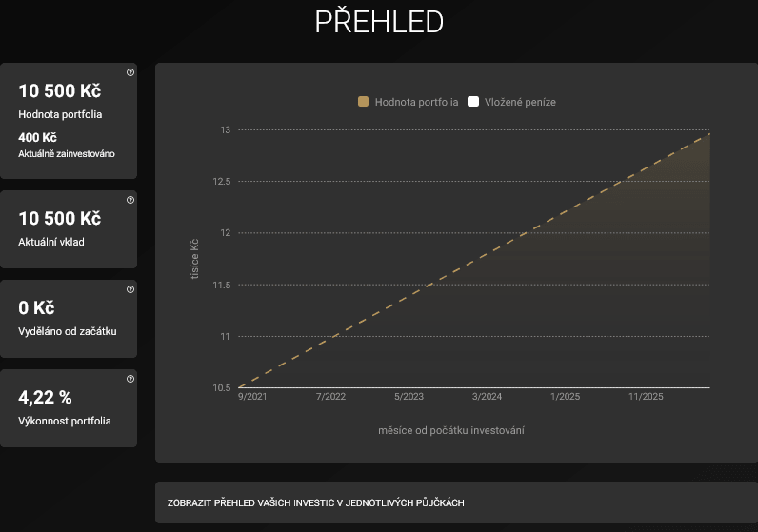Open help icon on Výkonnost portfolia card
The width and height of the screenshot is (758, 532).
[130, 379]
